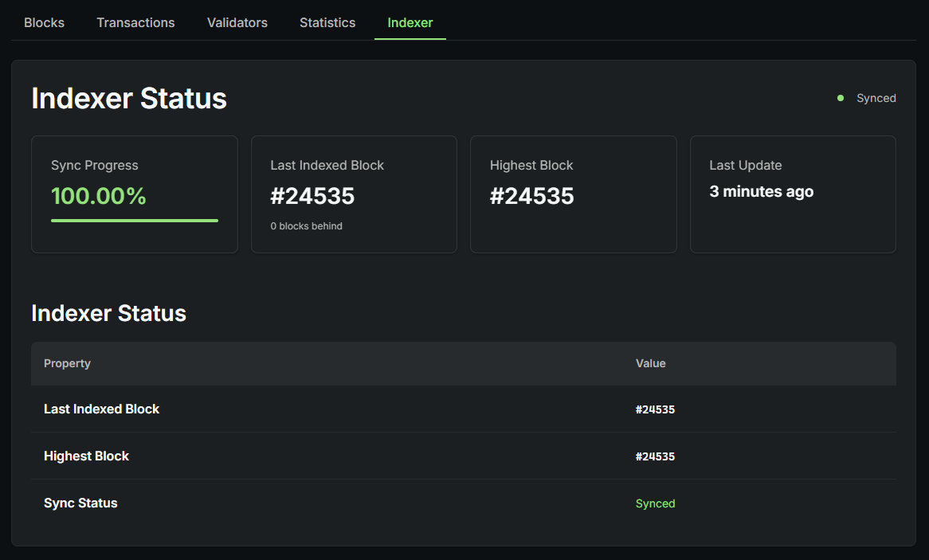Click the Property column header
The height and width of the screenshot is (560, 929).
(67, 363)
